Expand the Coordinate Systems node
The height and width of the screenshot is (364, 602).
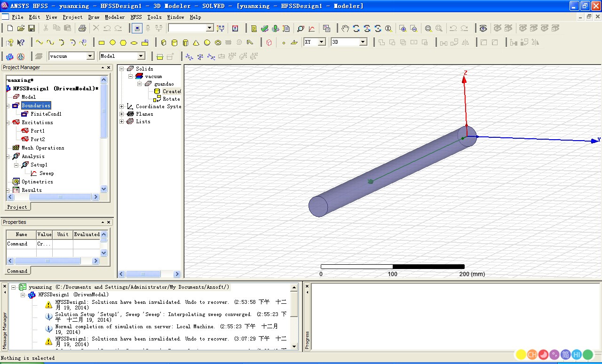[122, 106]
